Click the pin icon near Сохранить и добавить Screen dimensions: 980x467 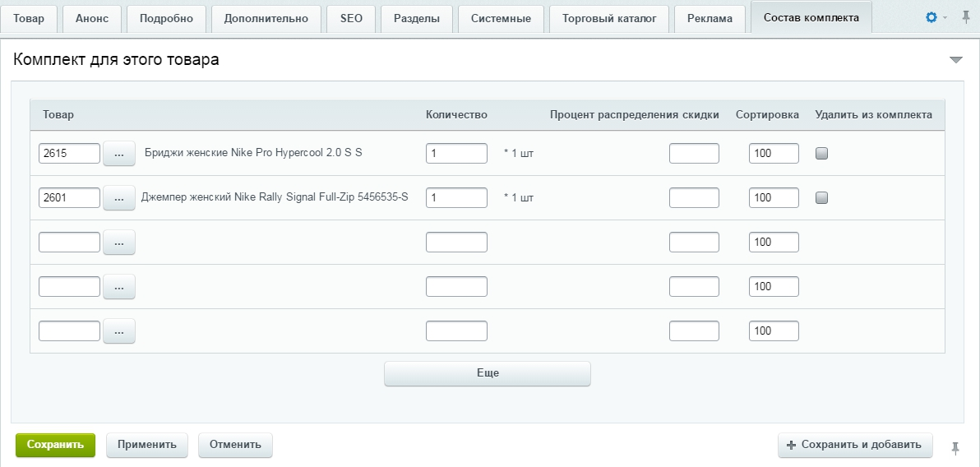pyautogui.click(x=955, y=447)
